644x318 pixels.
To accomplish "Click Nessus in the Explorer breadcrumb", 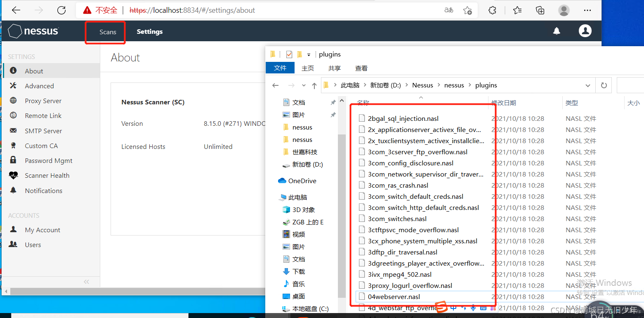I will pos(422,85).
